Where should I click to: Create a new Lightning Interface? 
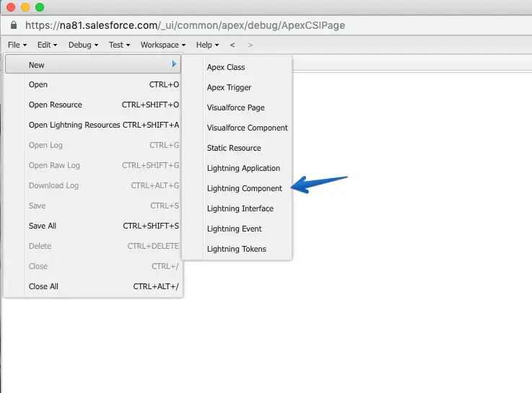point(237,208)
